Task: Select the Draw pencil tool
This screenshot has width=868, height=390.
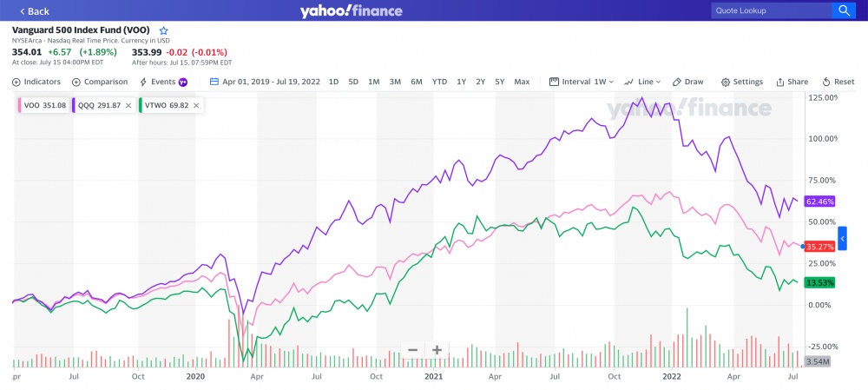Action: click(688, 82)
